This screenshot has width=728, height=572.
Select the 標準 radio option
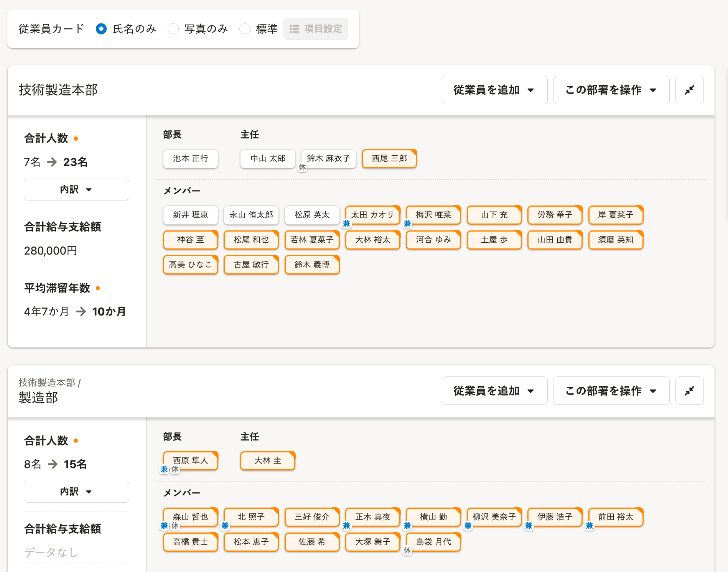[x=245, y=29]
